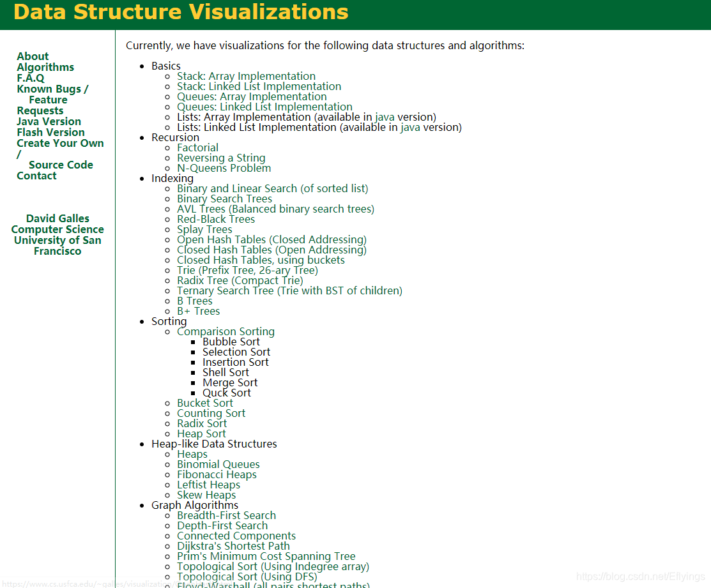Click the Flash Version sidebar link
The height and width of the screenshot is (588, 711).
(51, 132)
